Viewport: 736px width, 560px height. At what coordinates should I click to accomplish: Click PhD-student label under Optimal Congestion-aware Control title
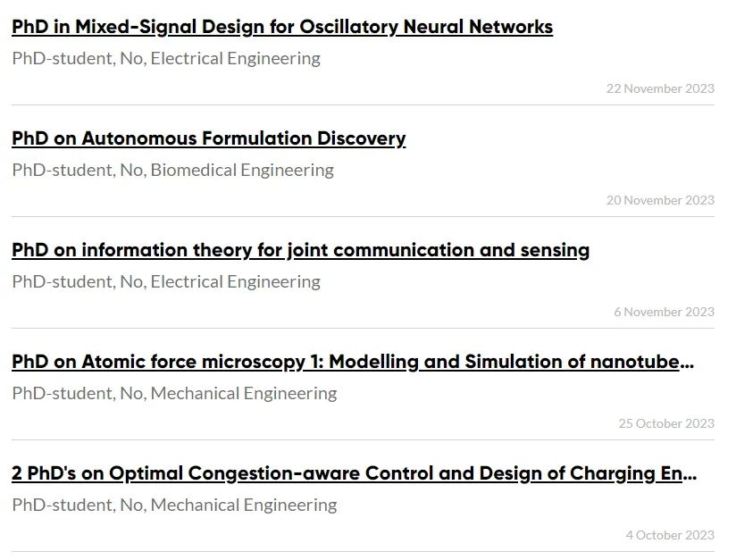click(63, 506)
